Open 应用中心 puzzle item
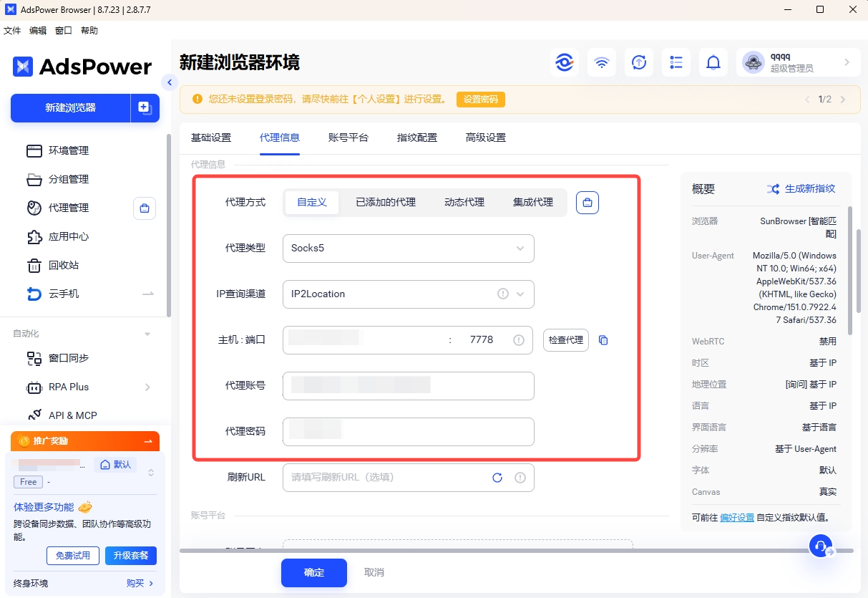The width and height of the screenshot is (868, 598). 69,236
